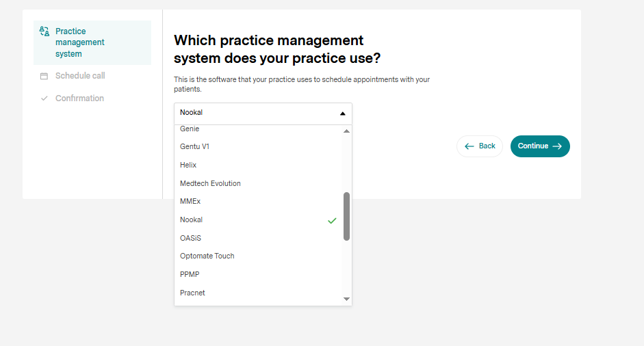Click the Confirmation checkmark icon
The width and height of the screenshot is (644, 346).
[44, 98]
